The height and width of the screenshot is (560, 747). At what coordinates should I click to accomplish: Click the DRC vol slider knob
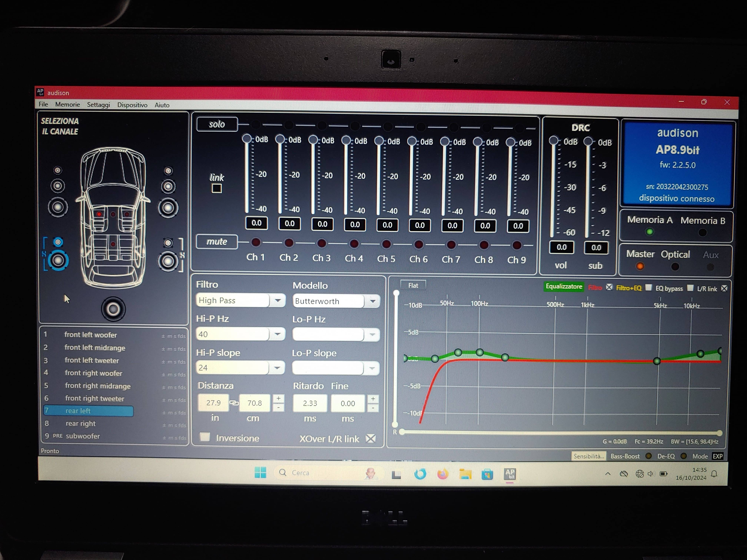pyautogui.click(x=554, y=140)
